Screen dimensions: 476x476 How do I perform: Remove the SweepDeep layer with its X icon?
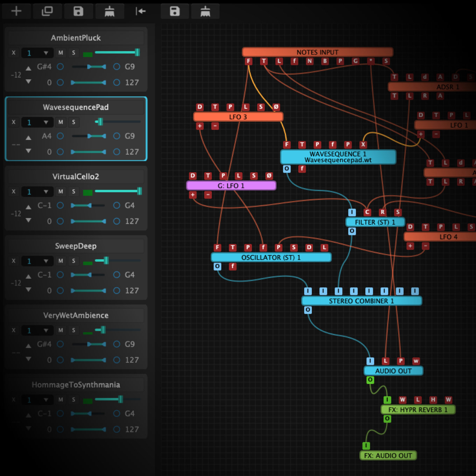(14, 261)
